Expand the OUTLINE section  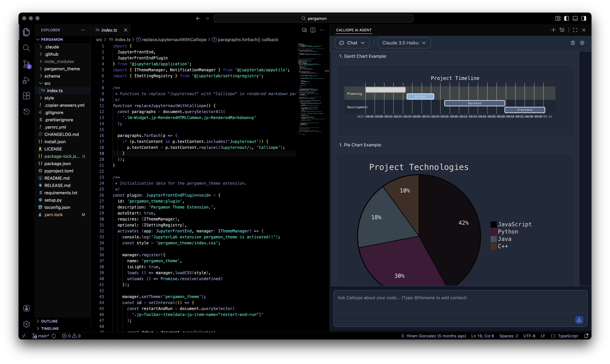pos(63,321)
